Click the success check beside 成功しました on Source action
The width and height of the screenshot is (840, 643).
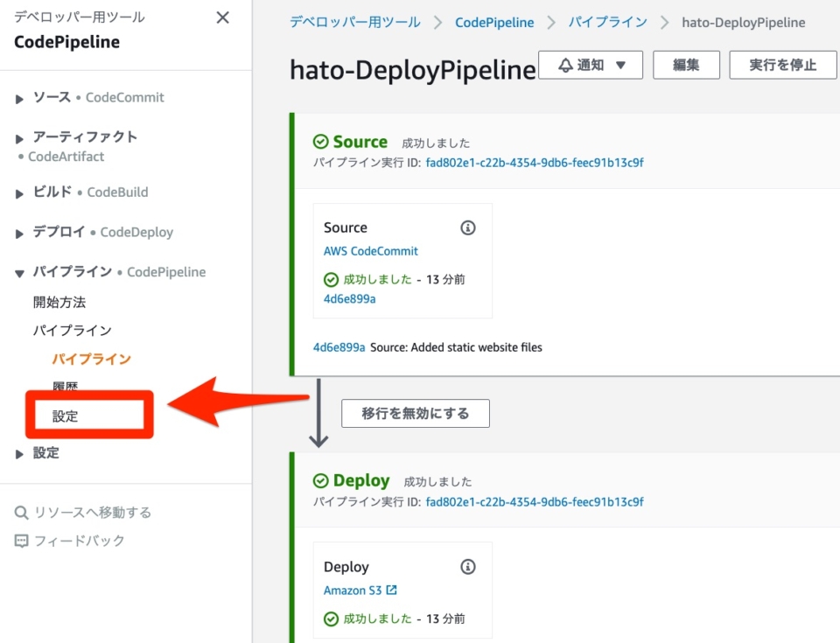[331, 280]
